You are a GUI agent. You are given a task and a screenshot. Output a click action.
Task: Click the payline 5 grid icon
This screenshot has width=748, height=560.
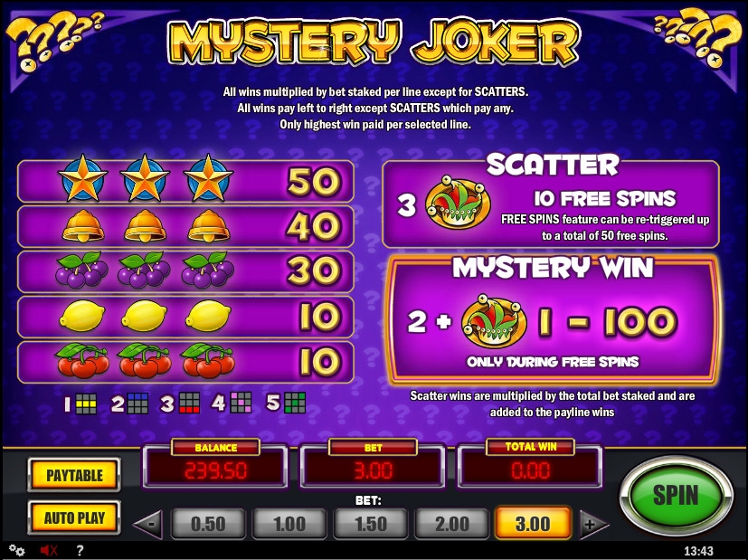(295, 403)
